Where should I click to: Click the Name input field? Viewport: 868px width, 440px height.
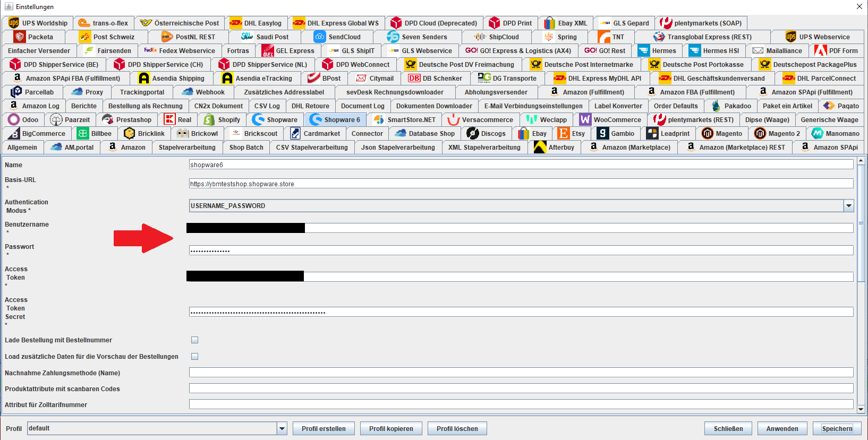[x=521, y=165]
